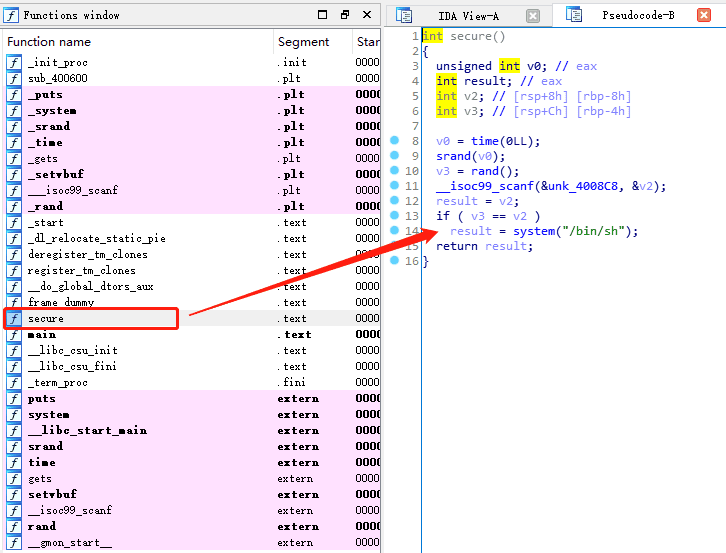Sort by the Function name column header
Viewport: 726px width, 553px height.
click(138, 42)
